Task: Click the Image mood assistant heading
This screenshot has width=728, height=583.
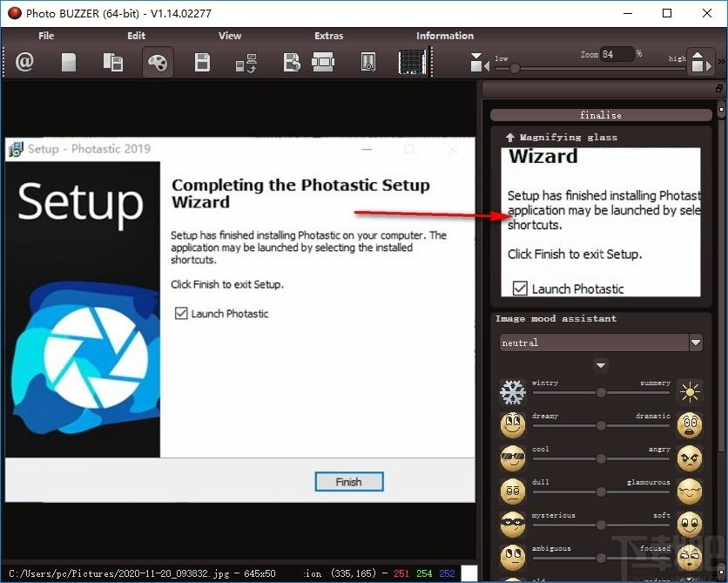Action: pos(556,319)
